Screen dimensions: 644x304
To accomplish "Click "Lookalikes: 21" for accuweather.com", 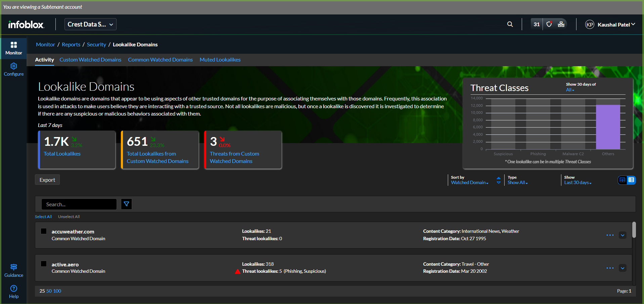I will (x=257, y=231).
